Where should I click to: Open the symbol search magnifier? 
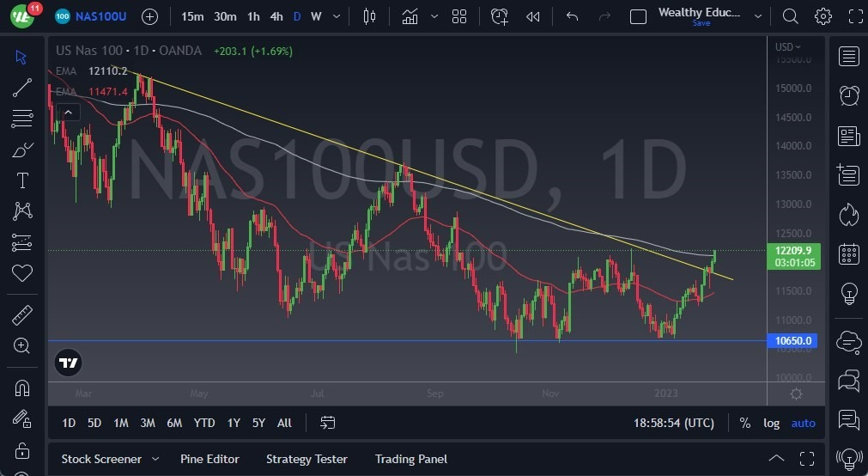click(790, 16)
